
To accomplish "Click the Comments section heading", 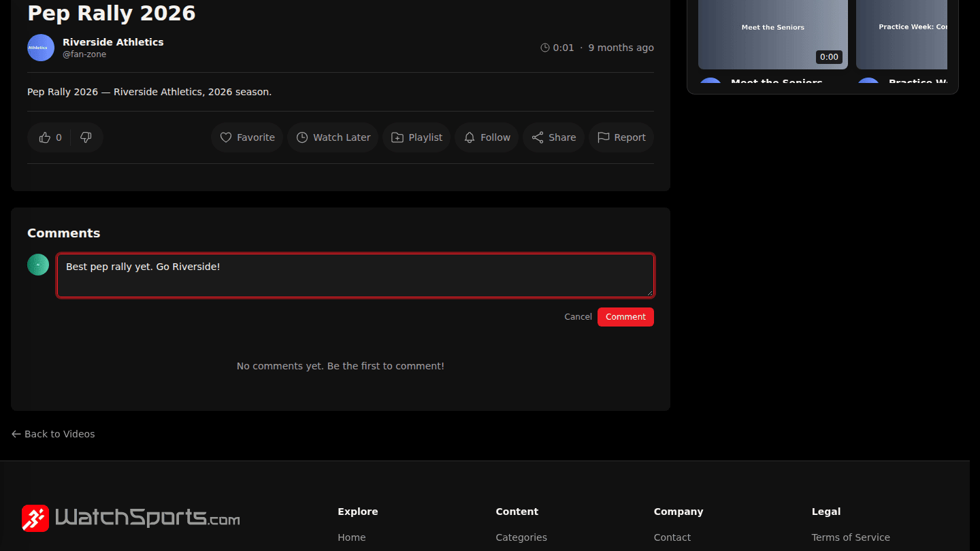I will pos(64,233).
